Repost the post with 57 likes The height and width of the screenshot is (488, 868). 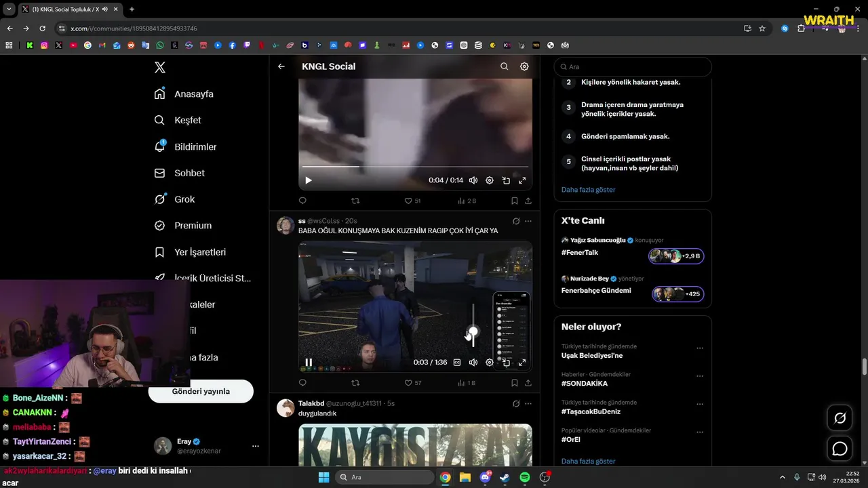[x=355, y=383]
